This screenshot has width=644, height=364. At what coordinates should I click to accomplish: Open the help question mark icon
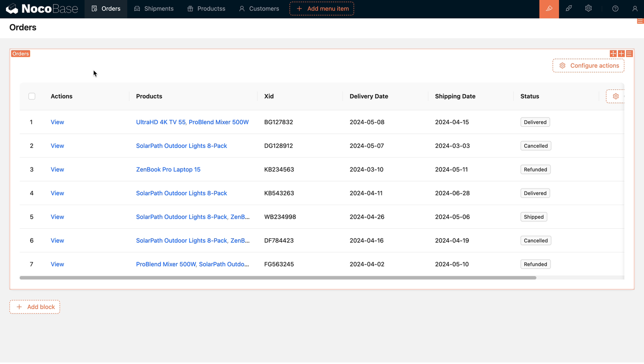[x=615, y=9]
